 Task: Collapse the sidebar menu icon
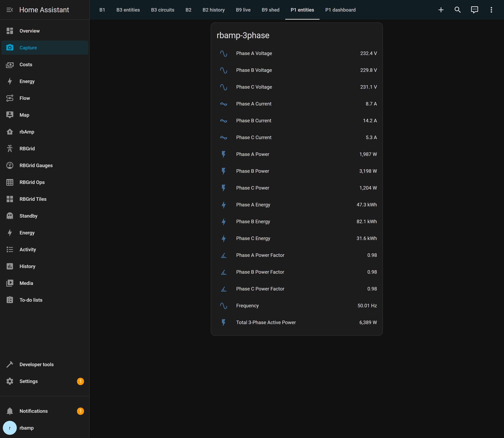pos(10,10)
